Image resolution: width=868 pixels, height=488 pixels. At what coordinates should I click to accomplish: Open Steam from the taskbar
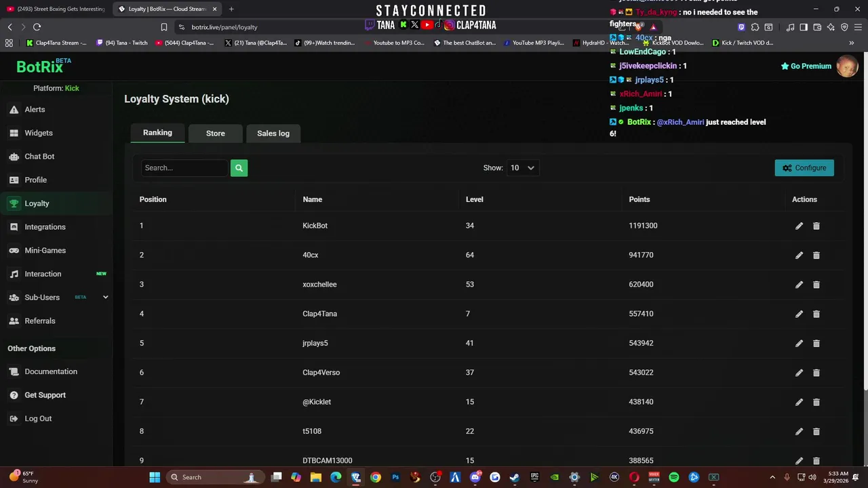click(x=515, y=477)
